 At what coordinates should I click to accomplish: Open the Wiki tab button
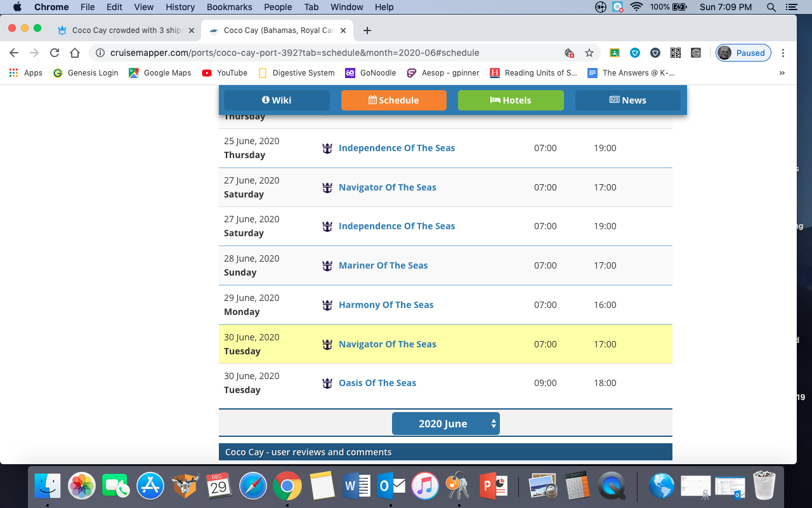coord(277,100)
